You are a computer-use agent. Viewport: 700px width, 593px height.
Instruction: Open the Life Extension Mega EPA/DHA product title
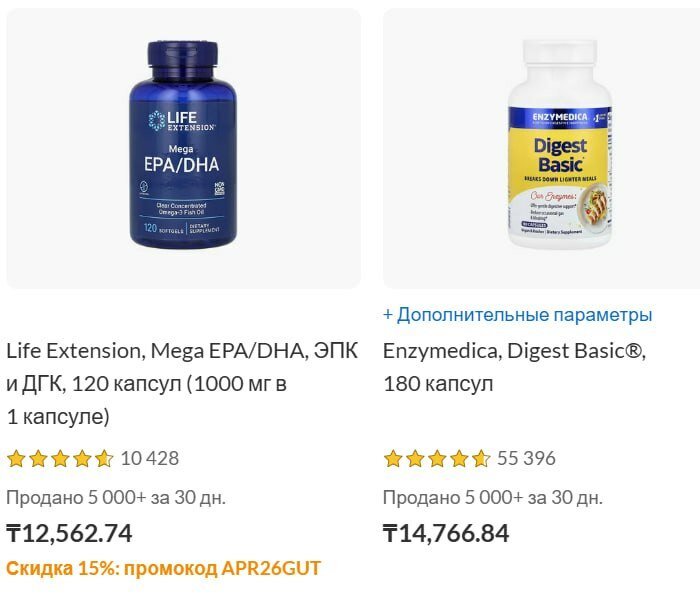(x=182, y=384)
